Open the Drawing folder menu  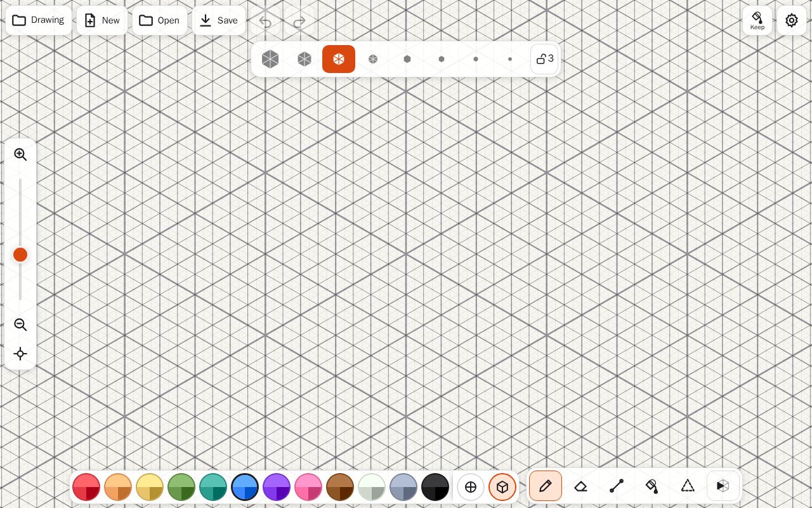pyautogui.click(x=39, y=20)
